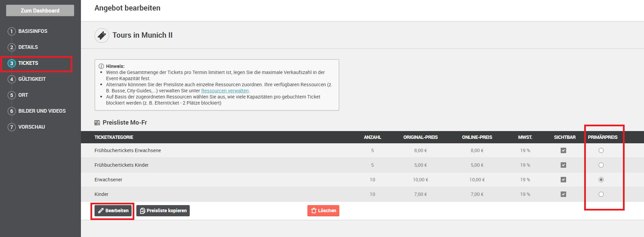The image size is (644, 237).
Task: Click the ticket icon beside Tours in Munich II
Action: 102,35
